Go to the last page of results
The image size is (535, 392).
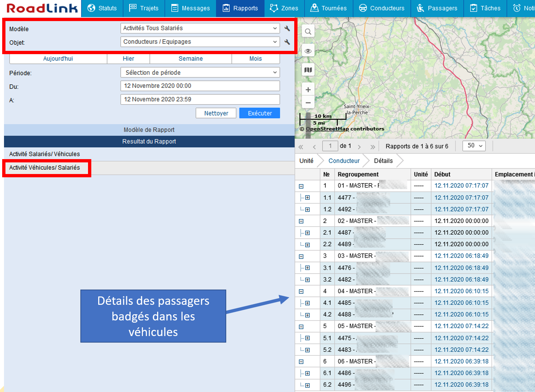(372, 147)
